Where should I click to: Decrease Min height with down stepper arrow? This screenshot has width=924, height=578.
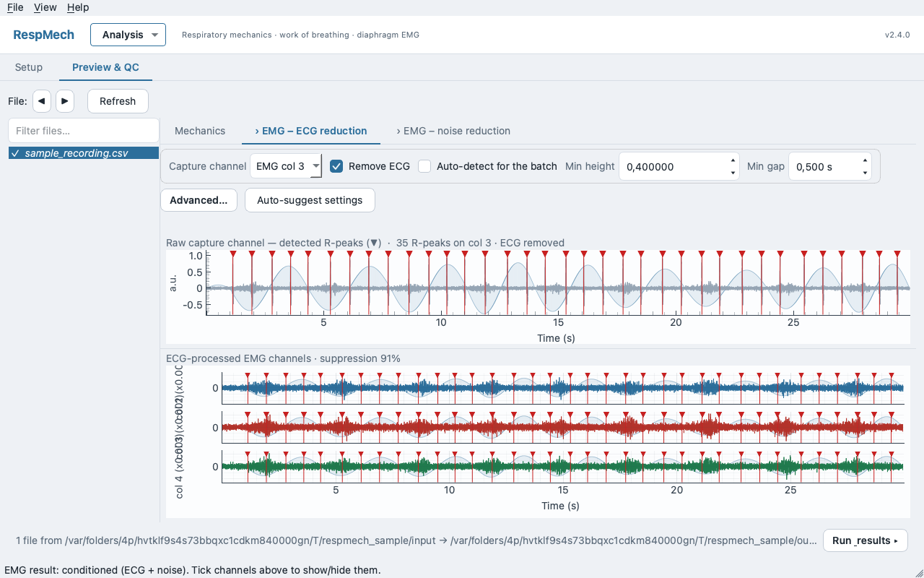[x=733, y=173]
